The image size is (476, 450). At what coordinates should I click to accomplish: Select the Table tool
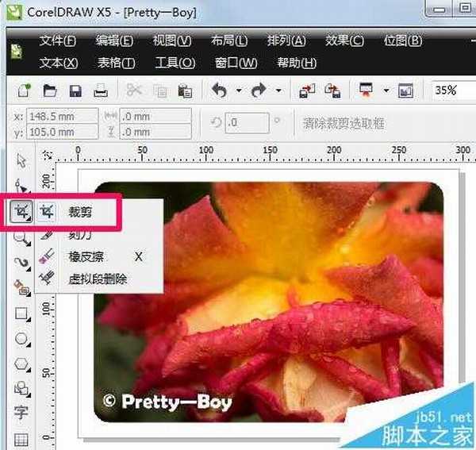pos(21,438)
